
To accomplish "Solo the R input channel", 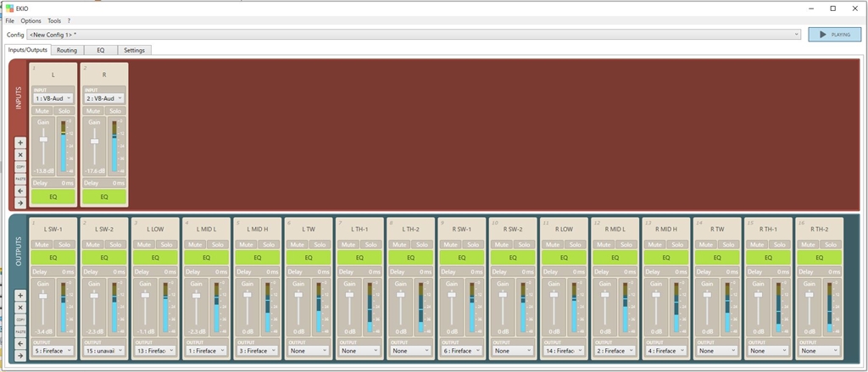I will pyautogui.click(x=115, y=111).
